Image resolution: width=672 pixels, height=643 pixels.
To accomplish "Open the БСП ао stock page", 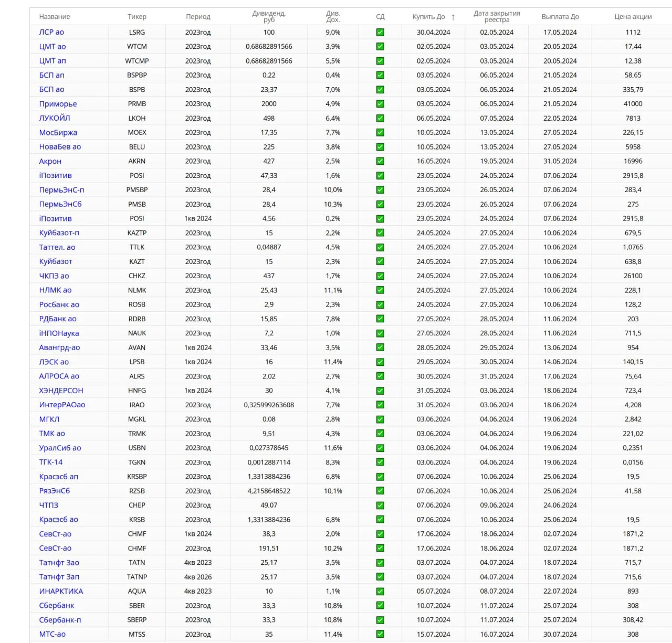I will (x=51, y=90).
